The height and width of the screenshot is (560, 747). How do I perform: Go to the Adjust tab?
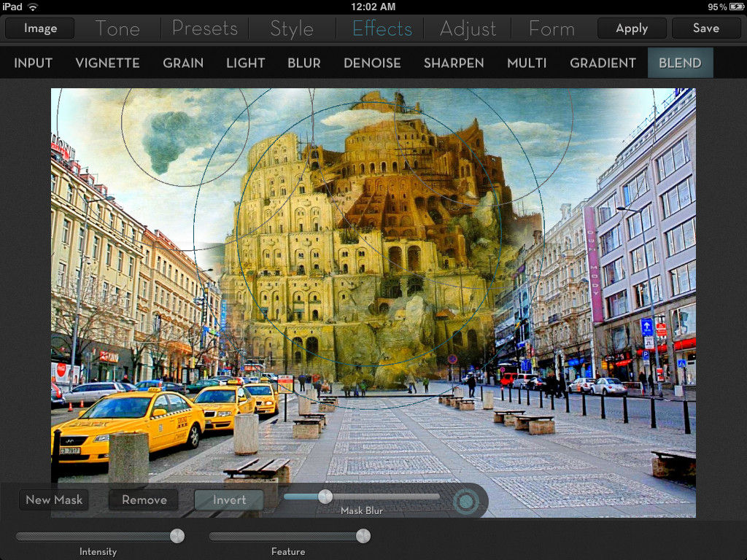468,28
